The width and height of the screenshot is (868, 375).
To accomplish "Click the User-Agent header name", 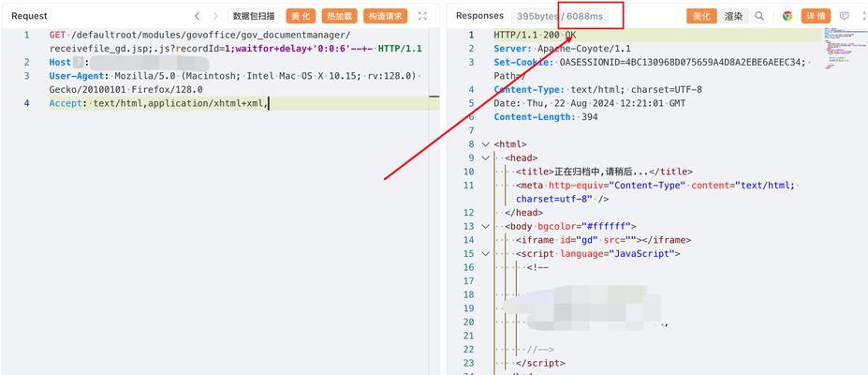I will tap(76, 76).
